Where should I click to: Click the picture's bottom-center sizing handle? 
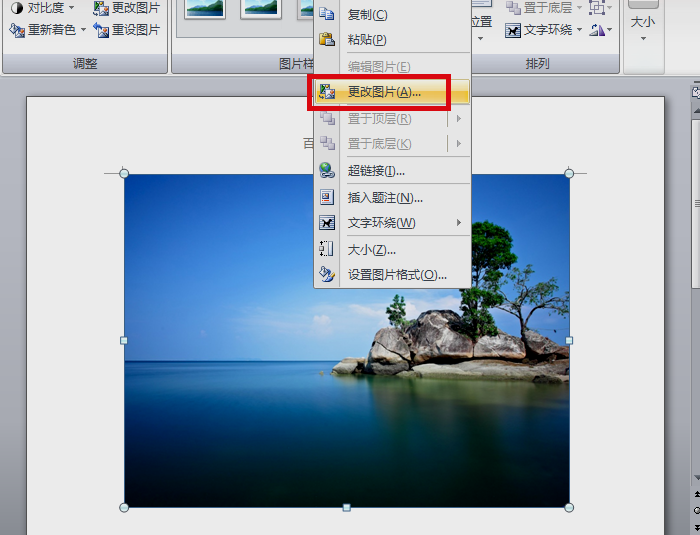pos(346,508)
